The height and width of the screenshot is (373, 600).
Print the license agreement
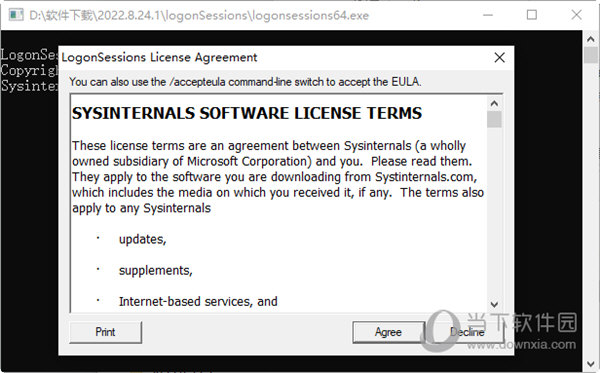click(x=105, y=332)
